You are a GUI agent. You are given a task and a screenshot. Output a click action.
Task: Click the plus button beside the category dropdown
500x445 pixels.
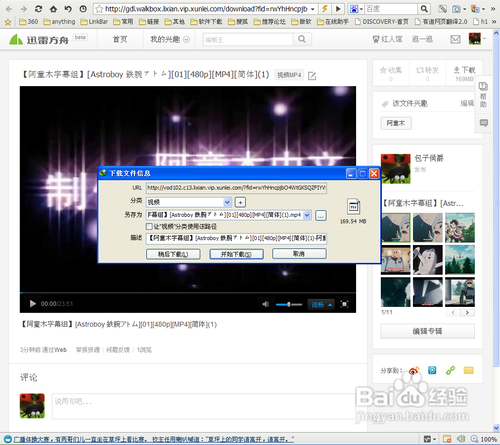pyautogui.click(x=240, y=202)
